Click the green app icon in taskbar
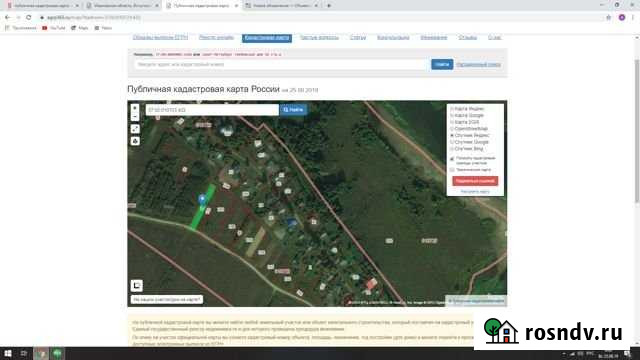Screen dimensions: 640x360 [x=57, y=353]
